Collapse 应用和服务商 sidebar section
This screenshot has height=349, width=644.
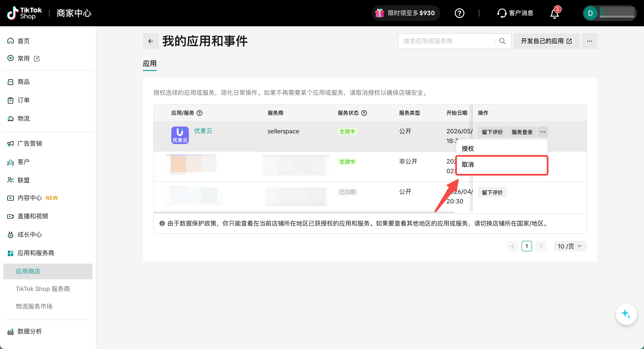point(48,253)
